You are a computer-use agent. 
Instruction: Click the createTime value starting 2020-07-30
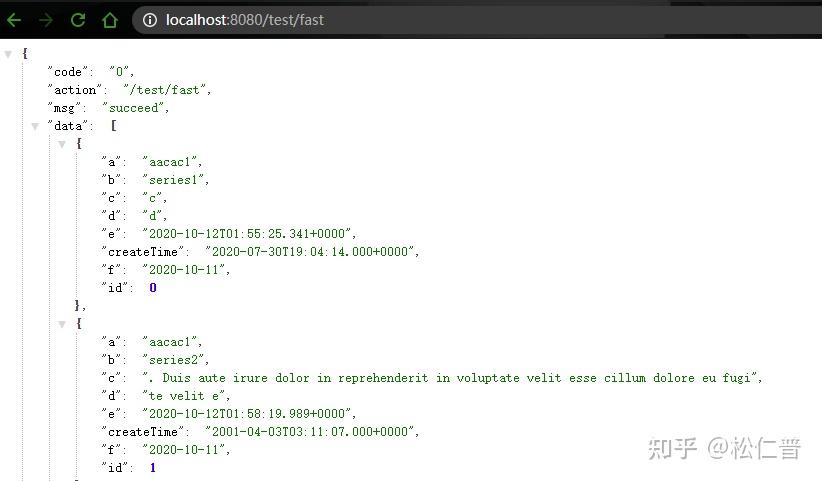coord(311,252)
